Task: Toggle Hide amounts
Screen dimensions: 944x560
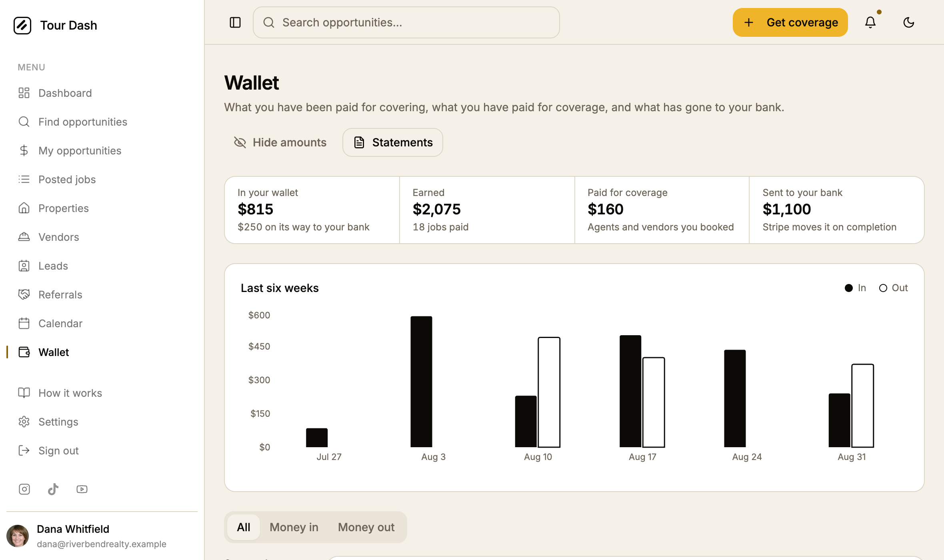Action: pos(280,142)
